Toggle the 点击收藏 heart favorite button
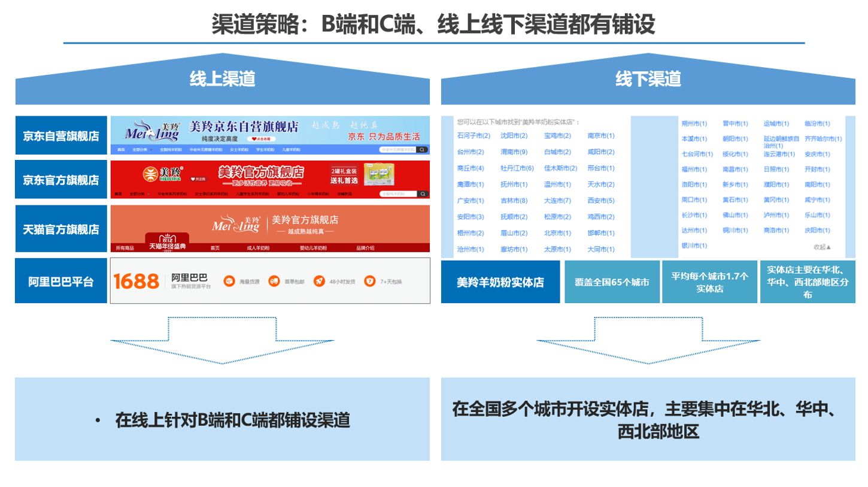Image resolution: width=868 pixels, height=487 pixels. click(x=260, y=138)
